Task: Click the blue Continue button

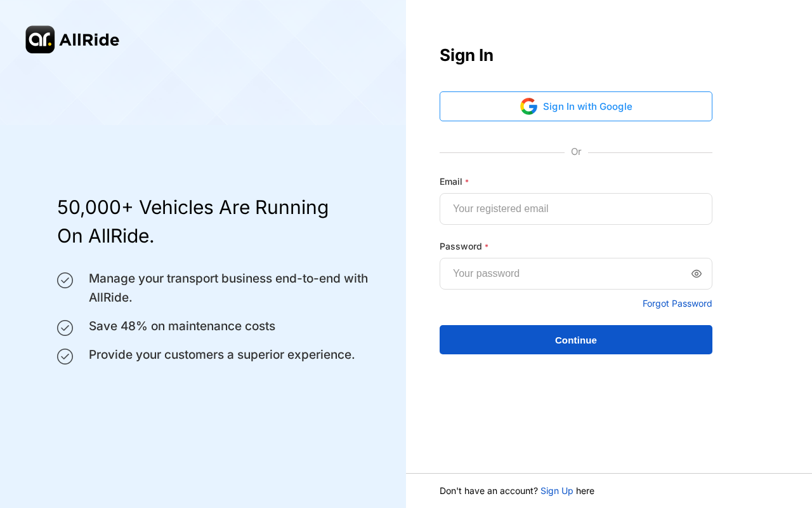Action: (576, 340)
